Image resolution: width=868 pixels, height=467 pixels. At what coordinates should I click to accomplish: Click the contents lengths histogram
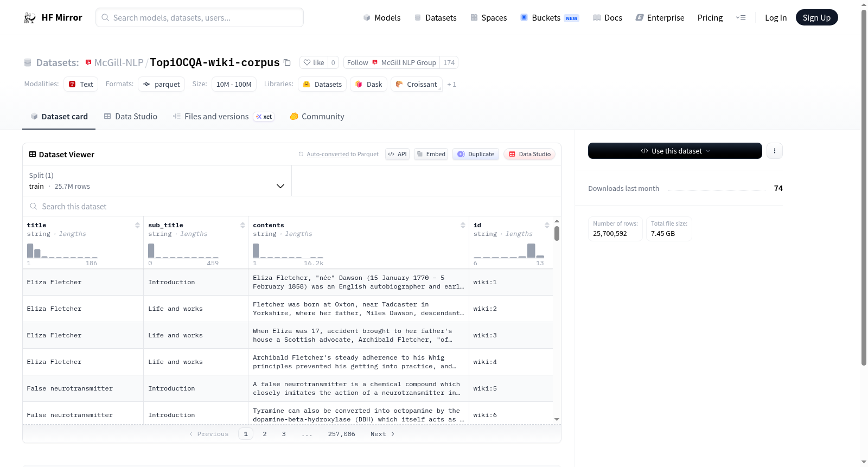pos(288,250)
